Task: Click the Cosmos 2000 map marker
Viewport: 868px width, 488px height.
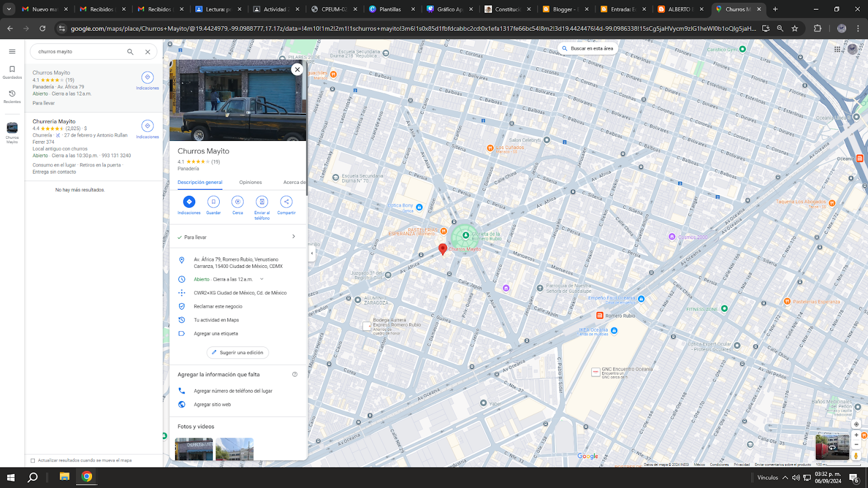Action: [x=672, y=237]
